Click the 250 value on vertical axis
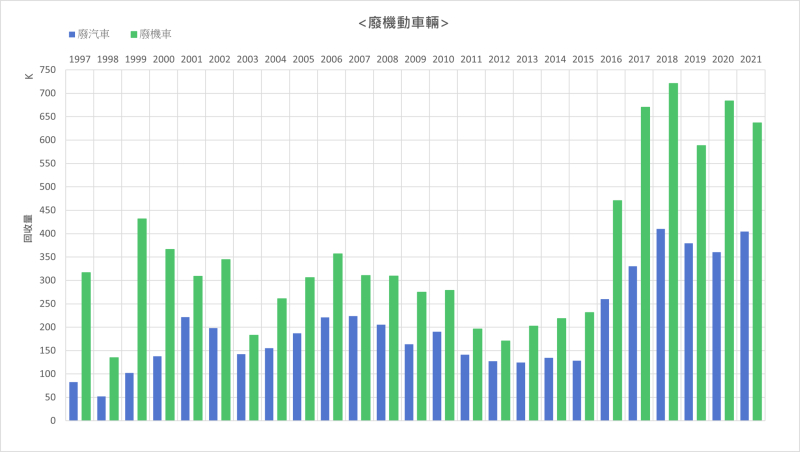The image size is (800, 452). tap(47, 304)
